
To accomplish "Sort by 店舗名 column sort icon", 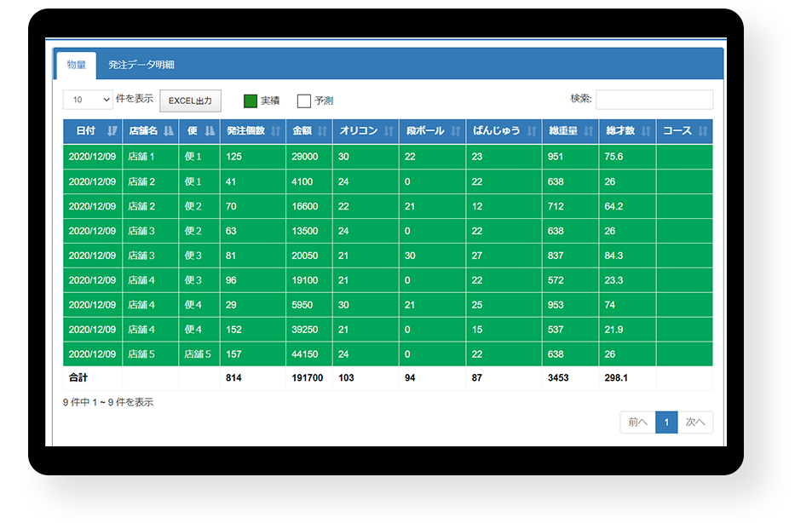I will click(169, 131).
